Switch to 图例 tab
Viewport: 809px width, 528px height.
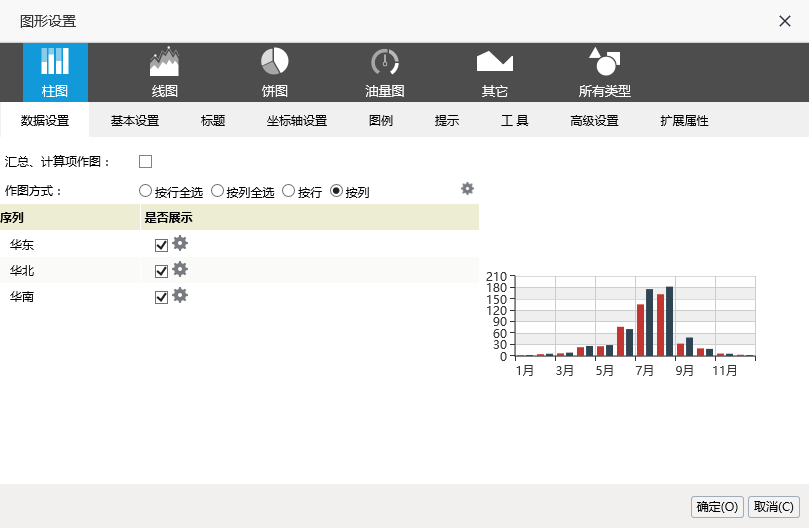tap(381, 120)
